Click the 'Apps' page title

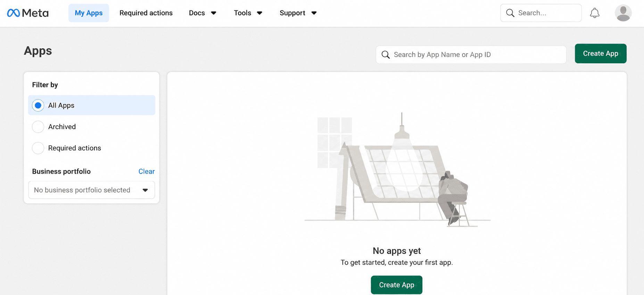click(38, 51)
